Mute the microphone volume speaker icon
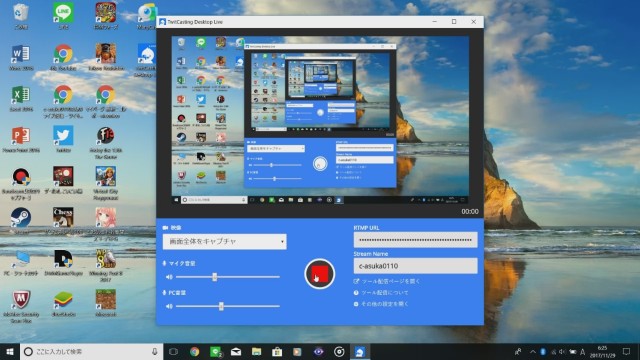 point(169,277)
